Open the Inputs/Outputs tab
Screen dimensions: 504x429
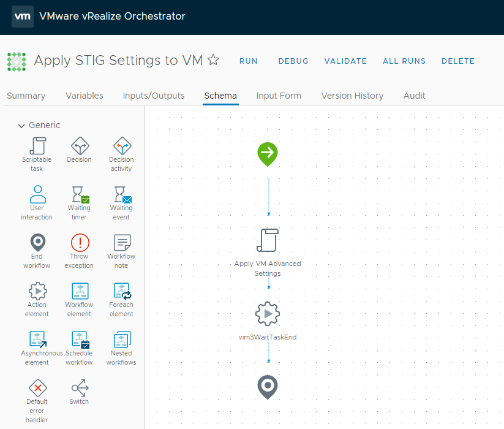[154, 96]
